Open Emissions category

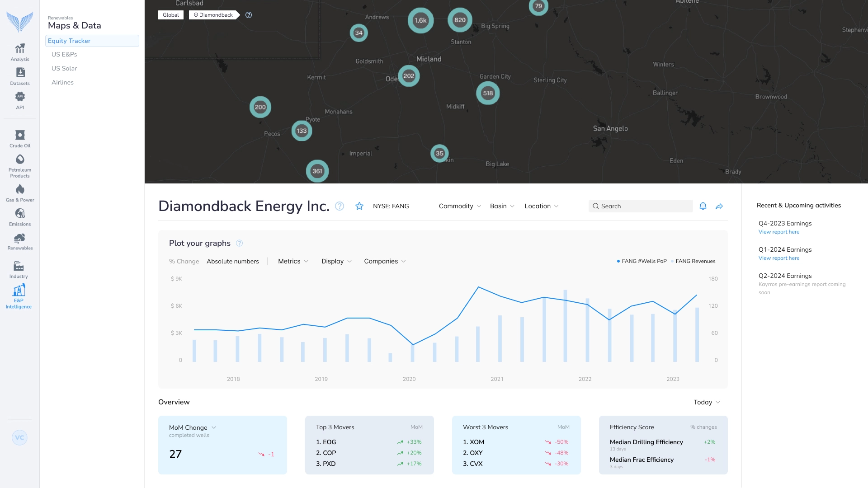click(20, 217)
